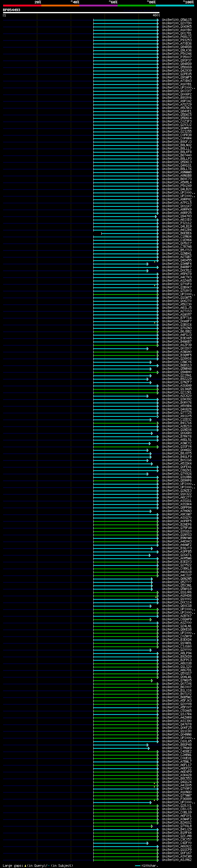Select the UniRef100_A7Q729 label
Image resolution: width=197 pixels, height=868 pixels.
[177, 104]
